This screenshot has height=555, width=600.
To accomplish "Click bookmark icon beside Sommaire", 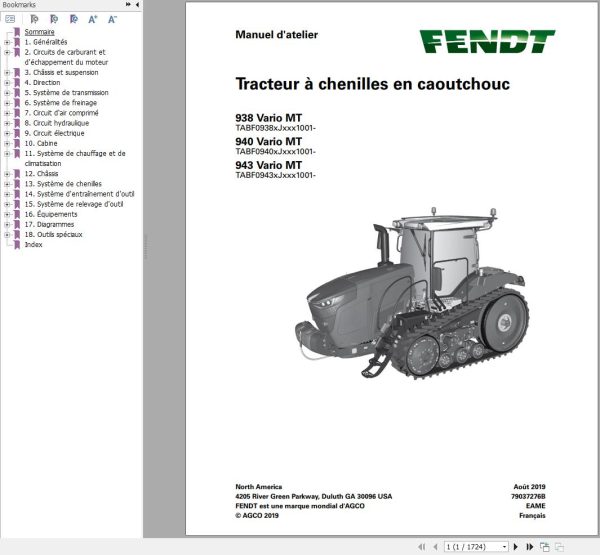I will point(17,32).
